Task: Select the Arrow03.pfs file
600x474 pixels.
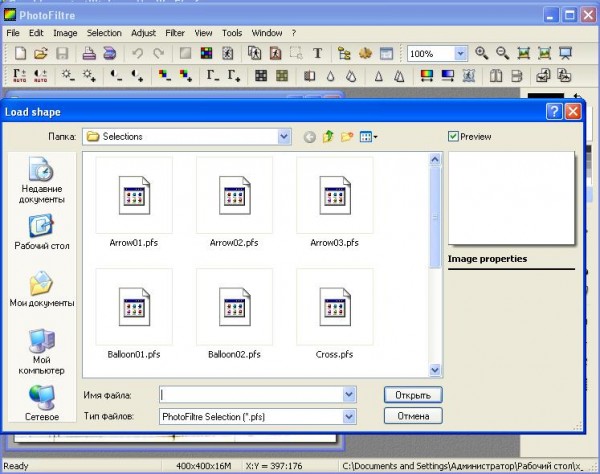Action: click(x=334, y=202)
